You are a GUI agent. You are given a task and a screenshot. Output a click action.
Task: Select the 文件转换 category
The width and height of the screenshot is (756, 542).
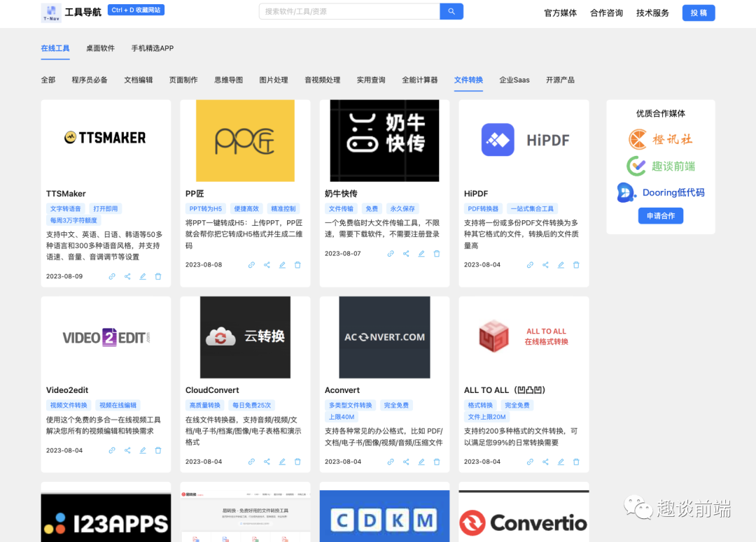pos(468,80)
